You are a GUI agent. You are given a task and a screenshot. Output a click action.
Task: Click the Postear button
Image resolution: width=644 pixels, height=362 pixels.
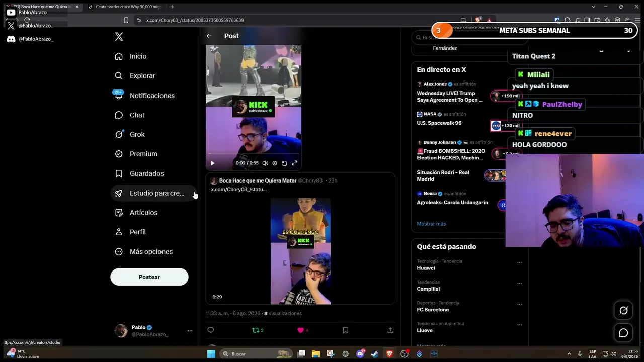149,277
